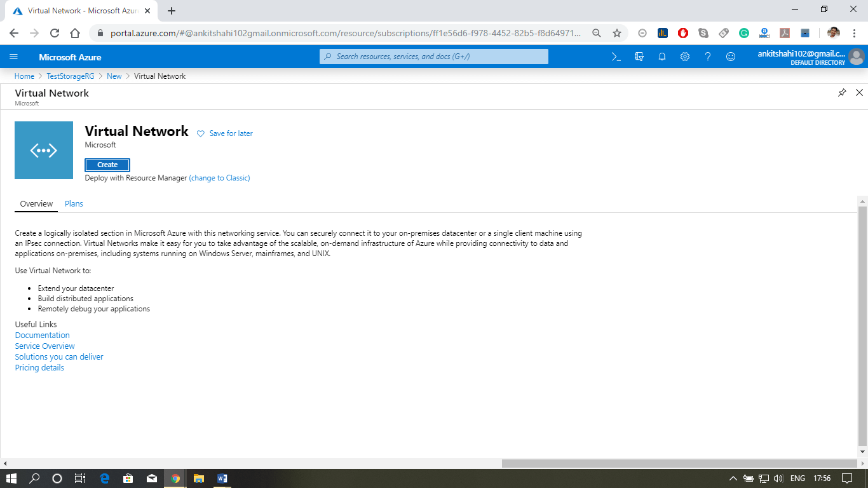
Task: Reload the Azure portal page
Action: [55, 33]
